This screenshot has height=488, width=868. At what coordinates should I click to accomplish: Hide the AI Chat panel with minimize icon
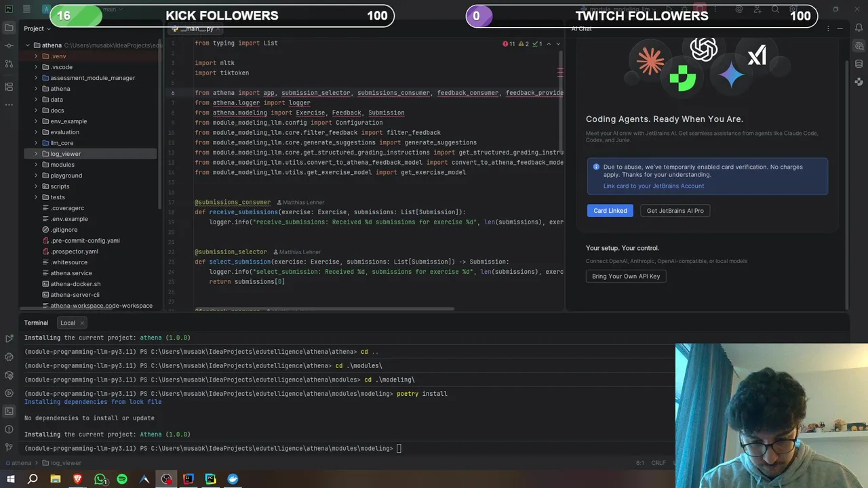(840, 28)
